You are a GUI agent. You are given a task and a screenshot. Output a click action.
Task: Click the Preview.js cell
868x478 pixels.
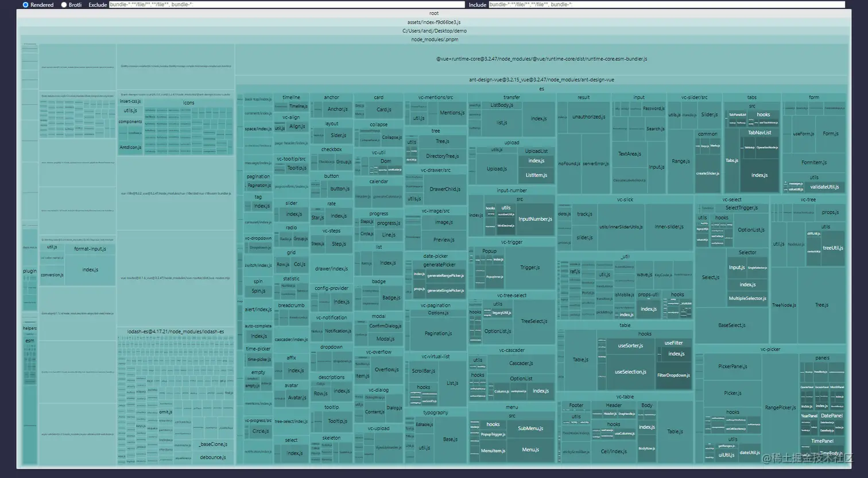coord(444,240)
